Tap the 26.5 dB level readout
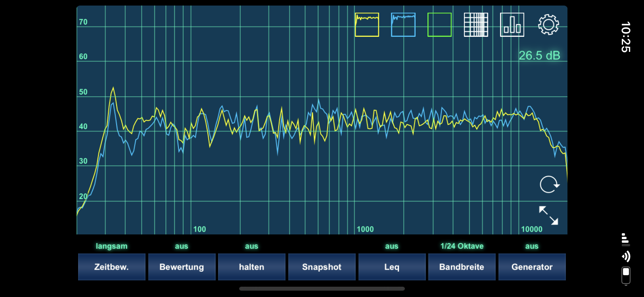Screen dimensions: 644x297 point(539,55)
